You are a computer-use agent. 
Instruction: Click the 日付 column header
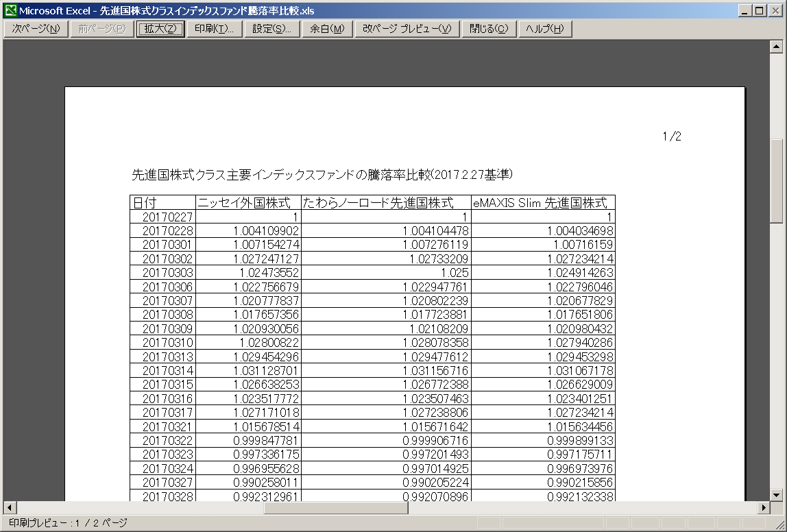(162, 202)
